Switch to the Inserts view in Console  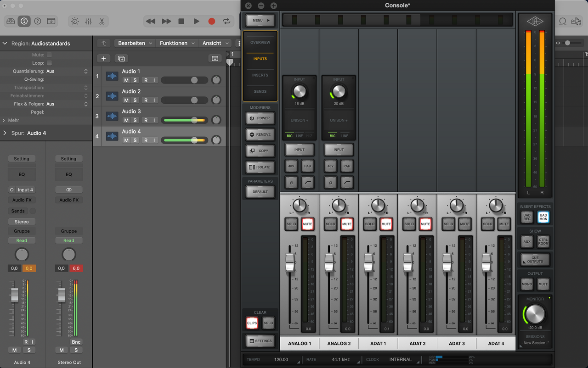[260, 75]
